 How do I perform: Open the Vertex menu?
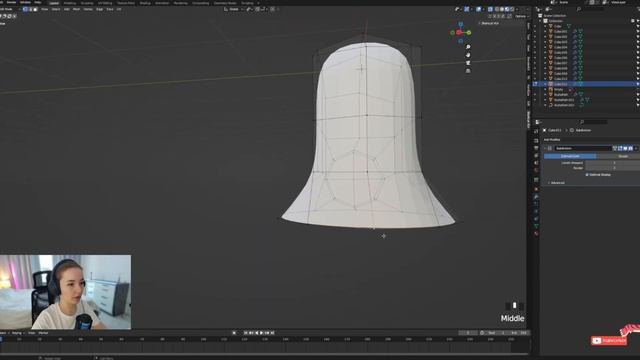point(88,9)
